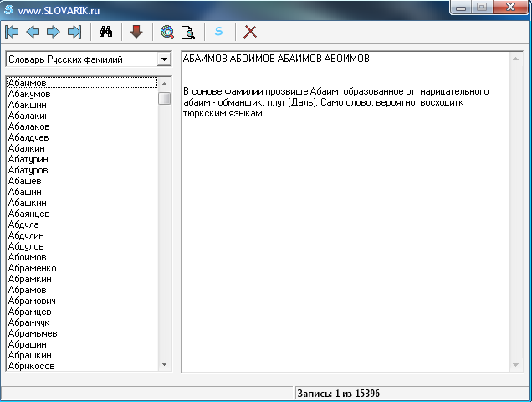The width and height of the screenshot is (532, 402).
Task: Jump to the first record icon
Action: click(12, 32)
